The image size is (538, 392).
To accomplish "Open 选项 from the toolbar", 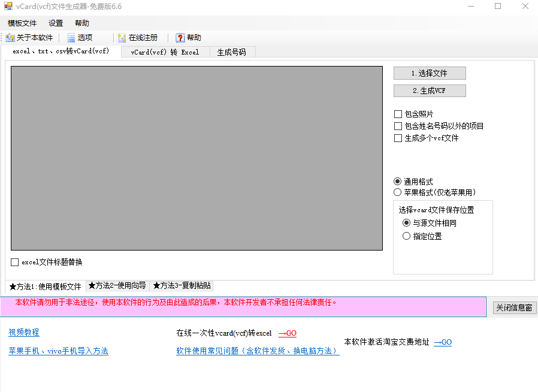I will coord(71,38).
